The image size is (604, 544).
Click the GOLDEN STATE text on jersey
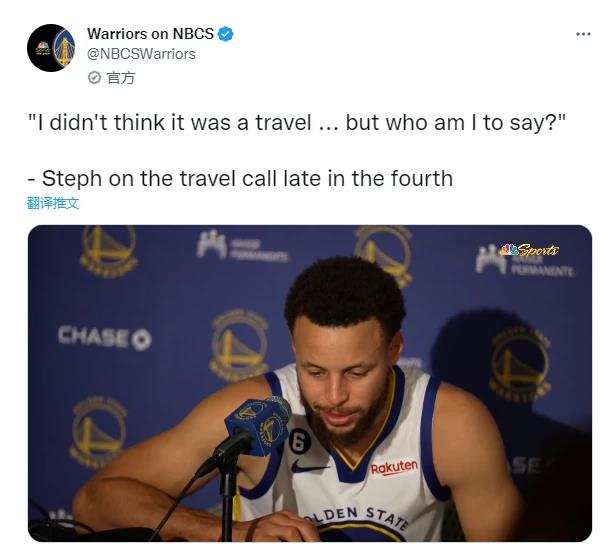356,517
